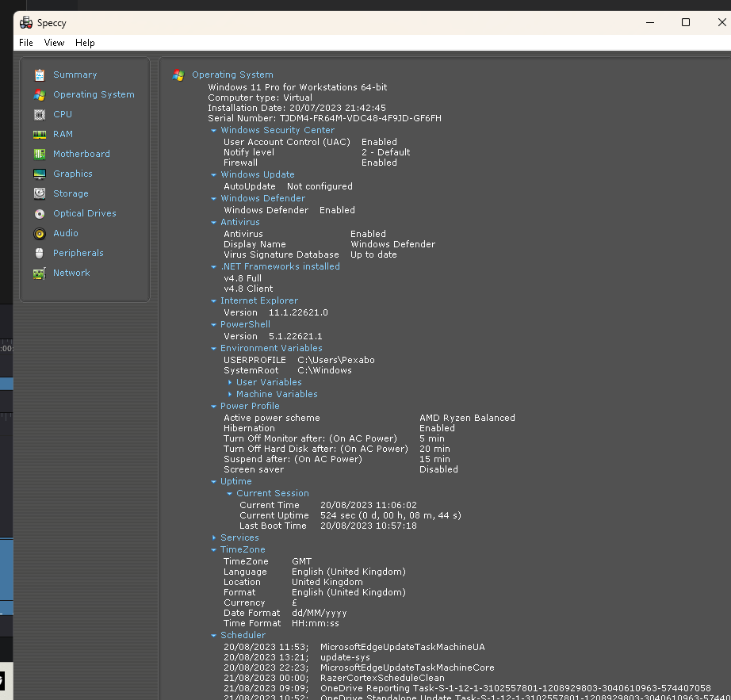Viewport: 731px width, 700px height.
Task: Collapse the PowerShell section
Action: pyautogui.click(x=213, y=325)
